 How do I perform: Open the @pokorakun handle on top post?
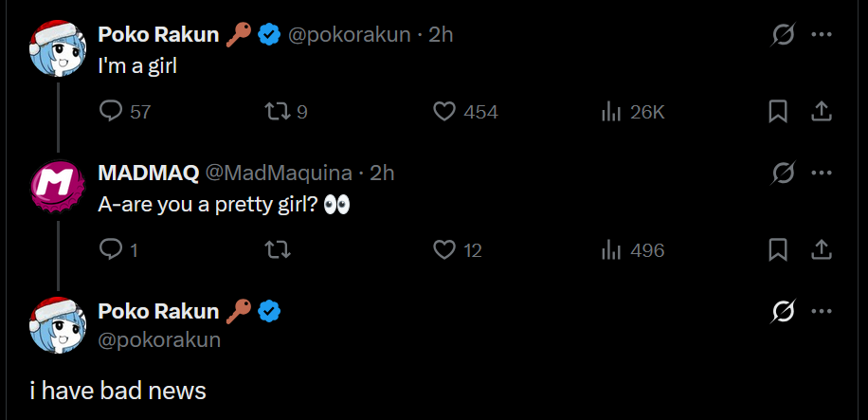point(349,35)
